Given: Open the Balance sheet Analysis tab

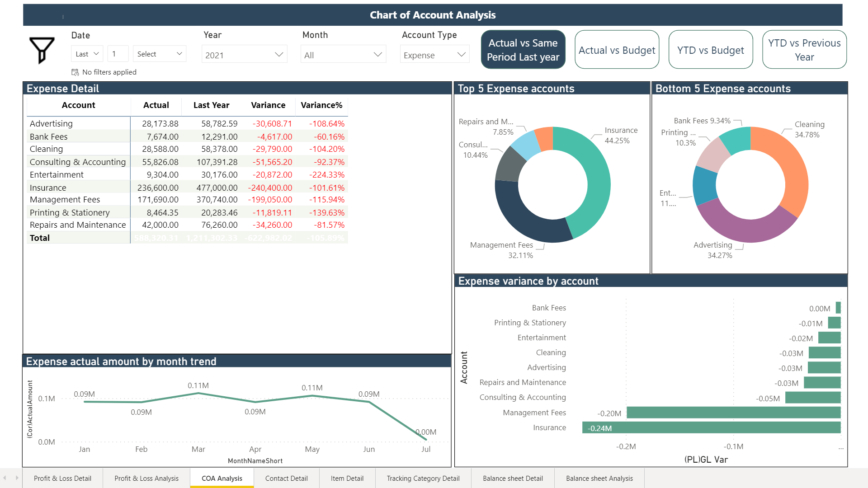Looking at the screenshot, I should point(599,478).
